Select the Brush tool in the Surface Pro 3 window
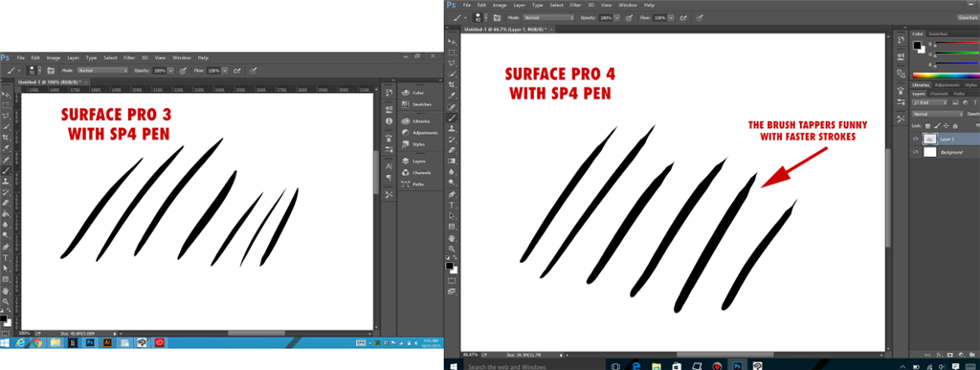 tap(6, 170)
